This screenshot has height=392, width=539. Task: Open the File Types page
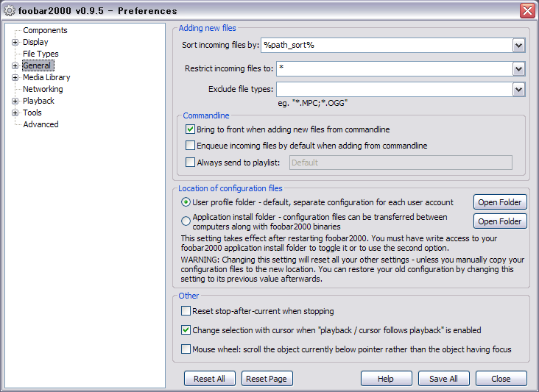(40, 54)
